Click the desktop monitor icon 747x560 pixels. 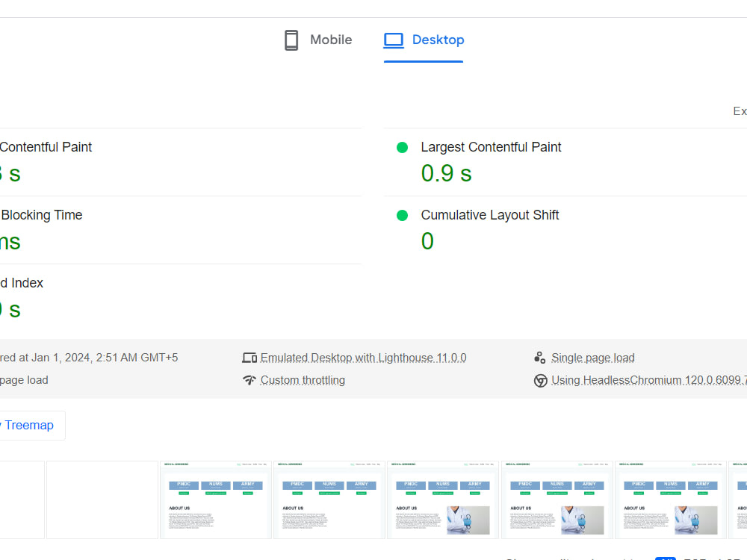[x=394, y=40]
